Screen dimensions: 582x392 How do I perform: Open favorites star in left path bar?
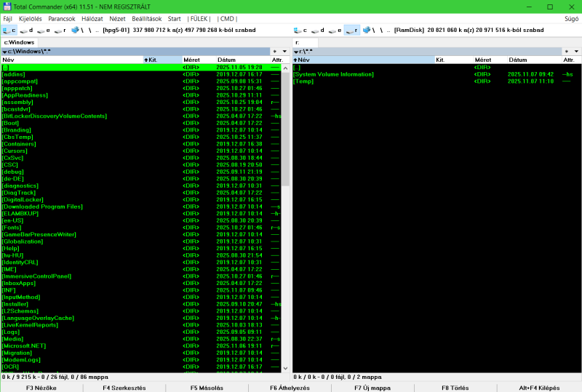[x=275, y=51]
